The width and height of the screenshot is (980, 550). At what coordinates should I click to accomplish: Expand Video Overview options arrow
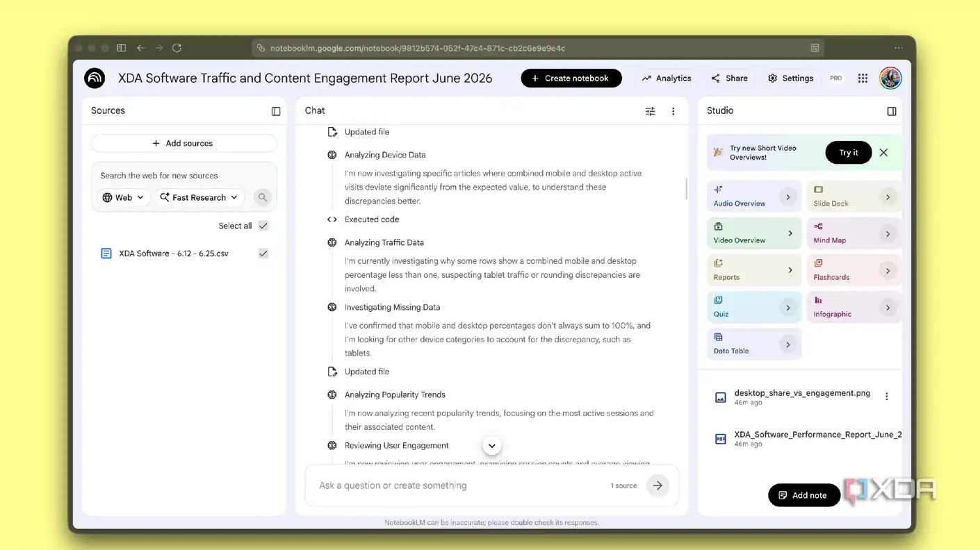[x=790, y=233]
